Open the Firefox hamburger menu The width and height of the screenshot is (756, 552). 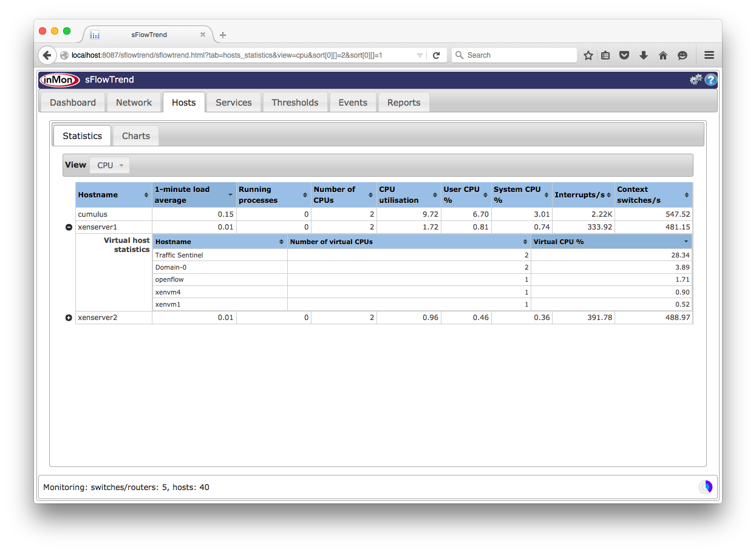click(709, 55)
